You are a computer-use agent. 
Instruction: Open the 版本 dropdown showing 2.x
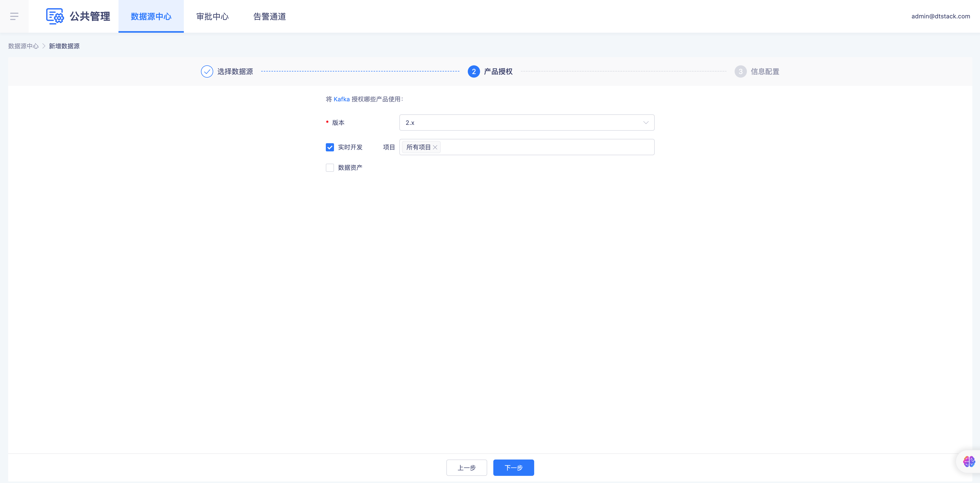point(527,123)
